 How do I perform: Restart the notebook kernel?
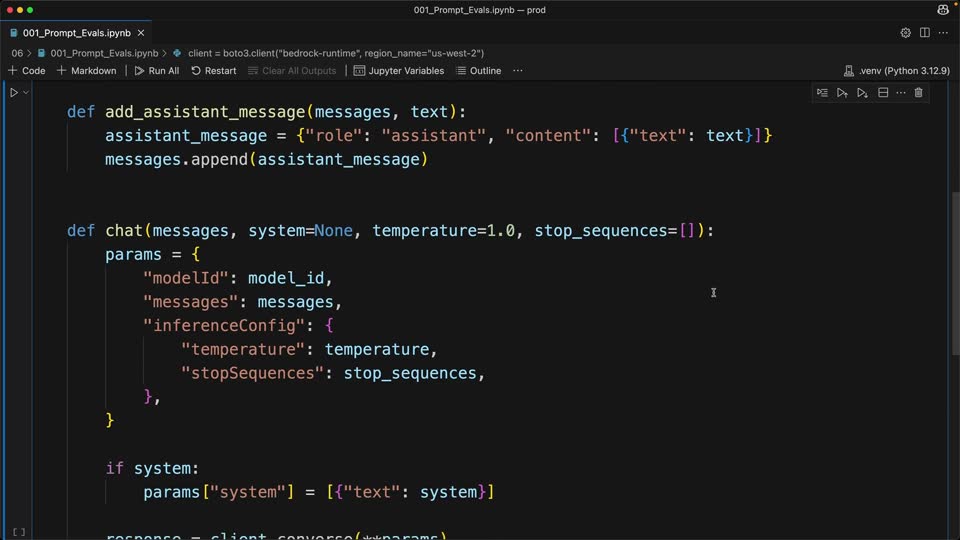point(214,71)
